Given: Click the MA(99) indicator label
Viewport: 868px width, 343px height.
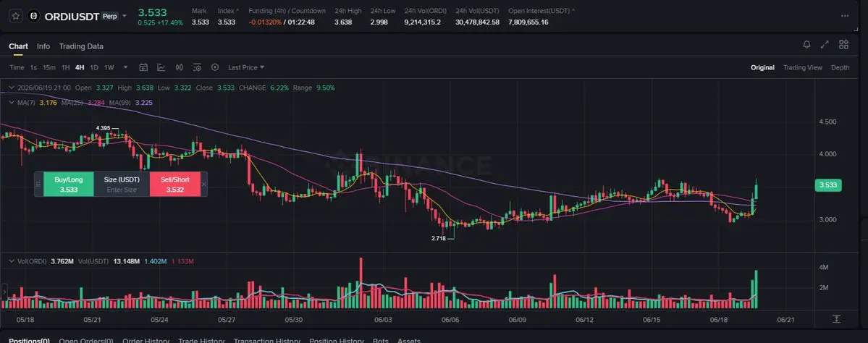Looking at the screenshot, I should 120,102.
